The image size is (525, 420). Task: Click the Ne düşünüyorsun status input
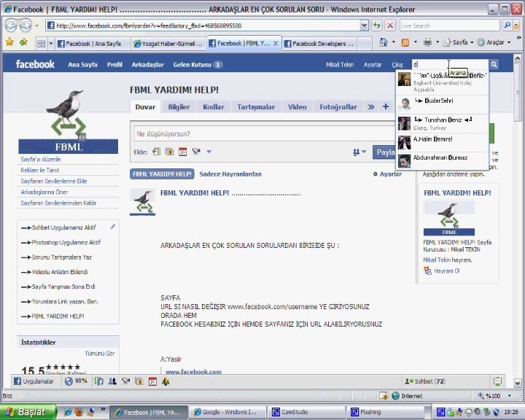click(265, 133)
